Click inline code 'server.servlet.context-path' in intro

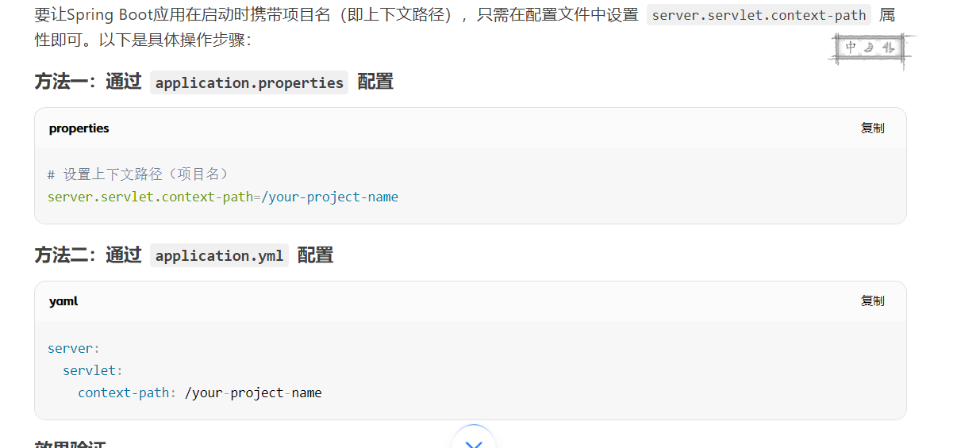point(759,15)
